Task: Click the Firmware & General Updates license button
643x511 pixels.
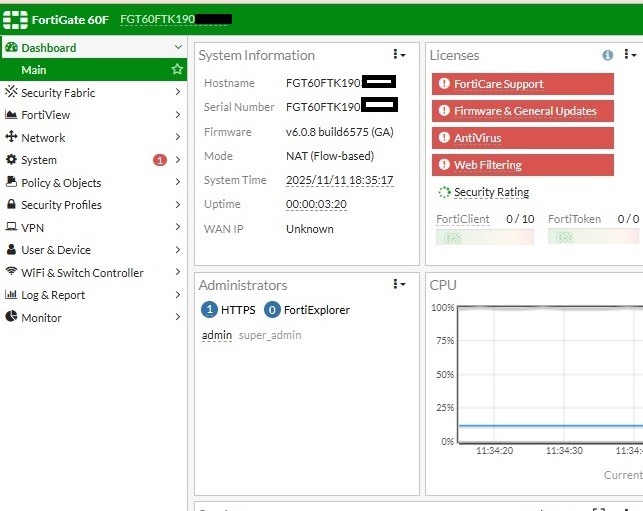Action: coord(523,111)
